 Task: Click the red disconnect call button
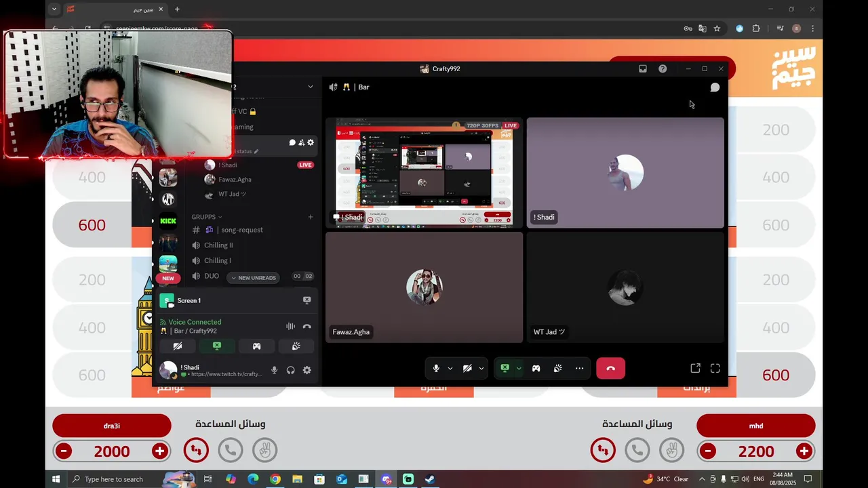tap(610, 368)
